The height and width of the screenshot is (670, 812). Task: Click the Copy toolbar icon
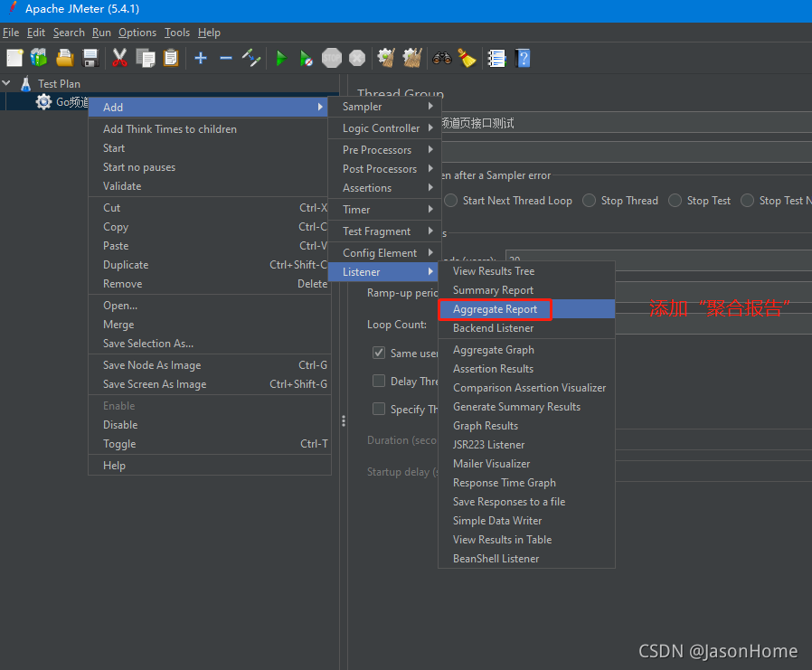point(146,58)
